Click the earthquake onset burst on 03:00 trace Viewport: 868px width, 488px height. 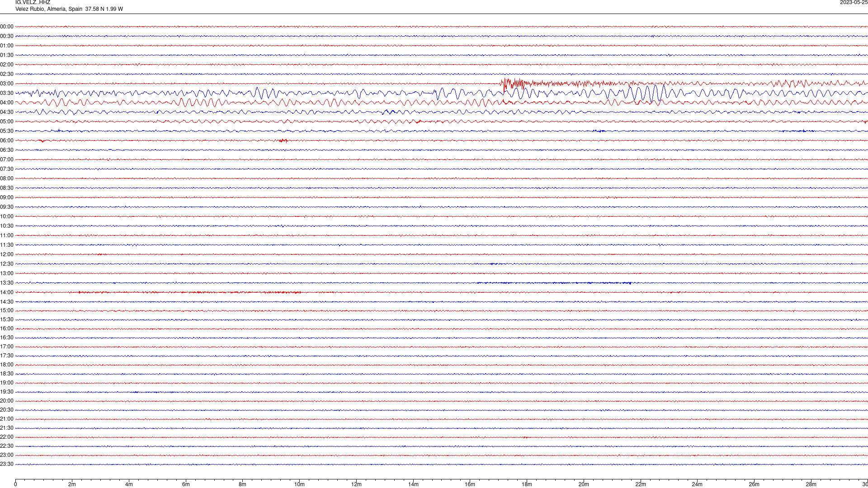coord(513,84)
